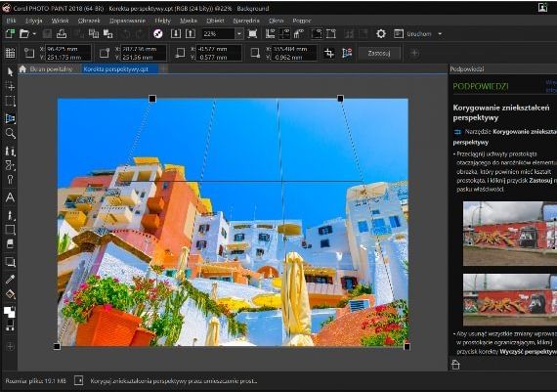Click the round search content icon
Screen dimensions: 557x392
[158, 34]
